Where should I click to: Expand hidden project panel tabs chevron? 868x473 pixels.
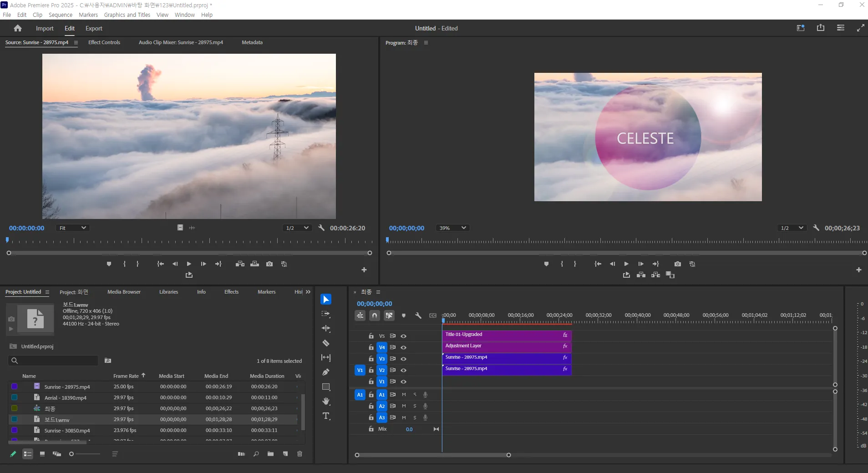(308, 292)
